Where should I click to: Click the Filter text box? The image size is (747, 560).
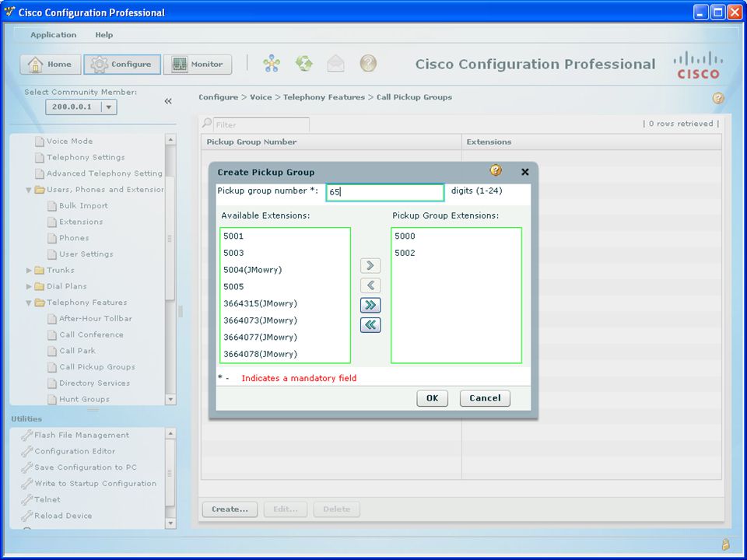pos(261,124)
